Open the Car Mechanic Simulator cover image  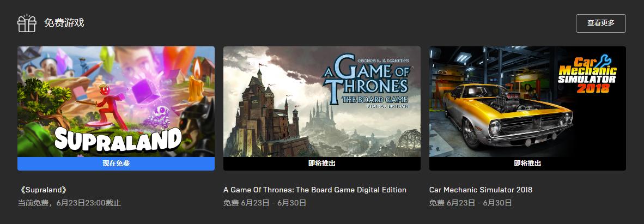[x=527, y=101]
